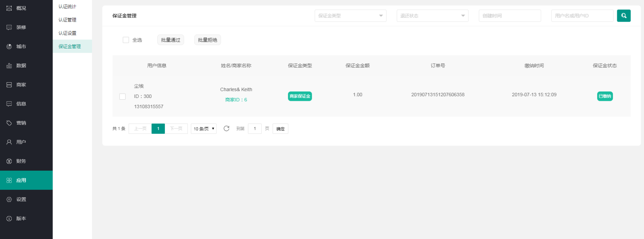Click the 缴纳时间 column header
644x239 pixels.
point(534,66)
